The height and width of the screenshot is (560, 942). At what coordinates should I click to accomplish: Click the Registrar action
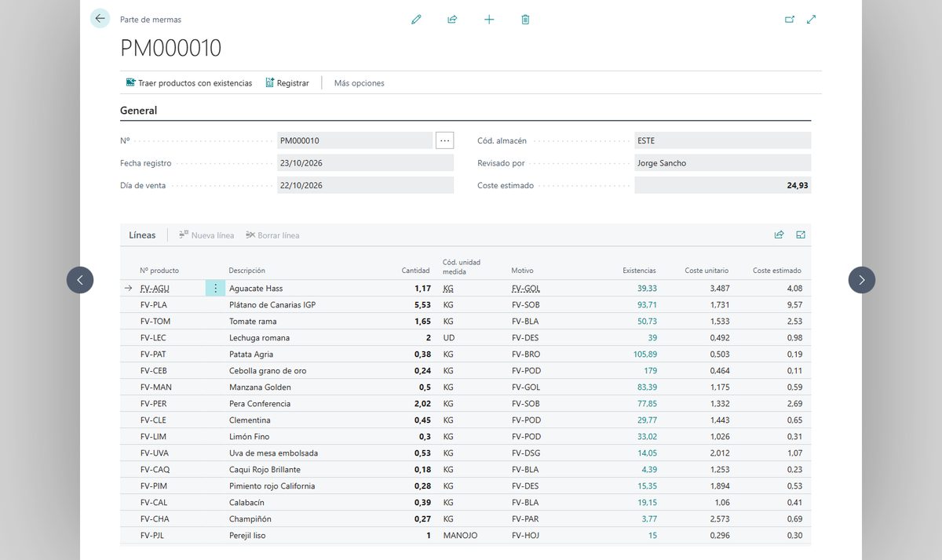click(287, 83)
